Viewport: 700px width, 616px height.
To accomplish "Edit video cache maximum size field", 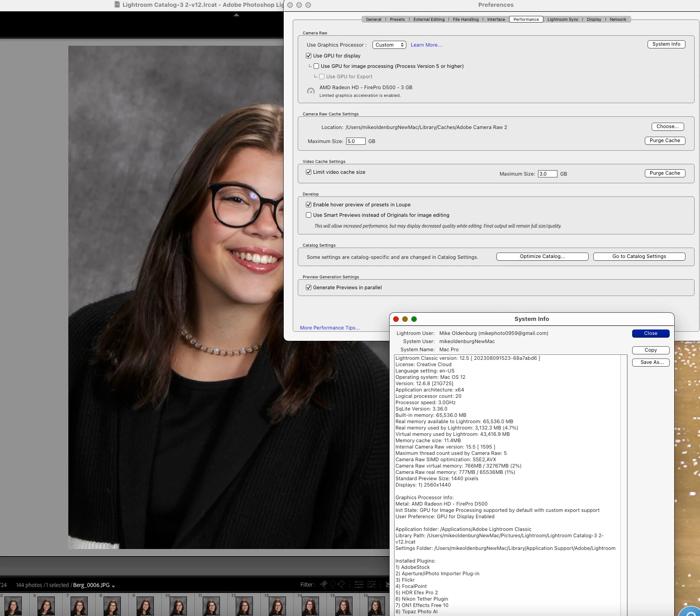I will [548, 174].
